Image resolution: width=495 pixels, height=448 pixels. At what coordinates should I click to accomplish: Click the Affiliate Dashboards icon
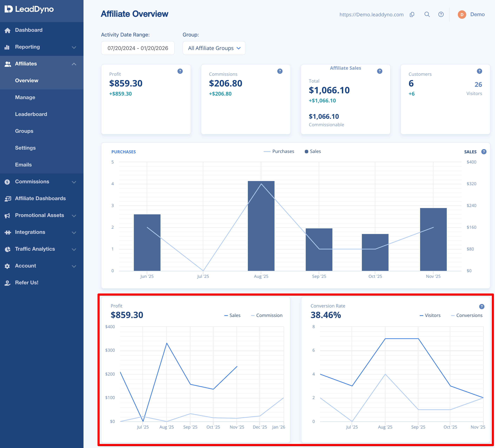[8, 199]
